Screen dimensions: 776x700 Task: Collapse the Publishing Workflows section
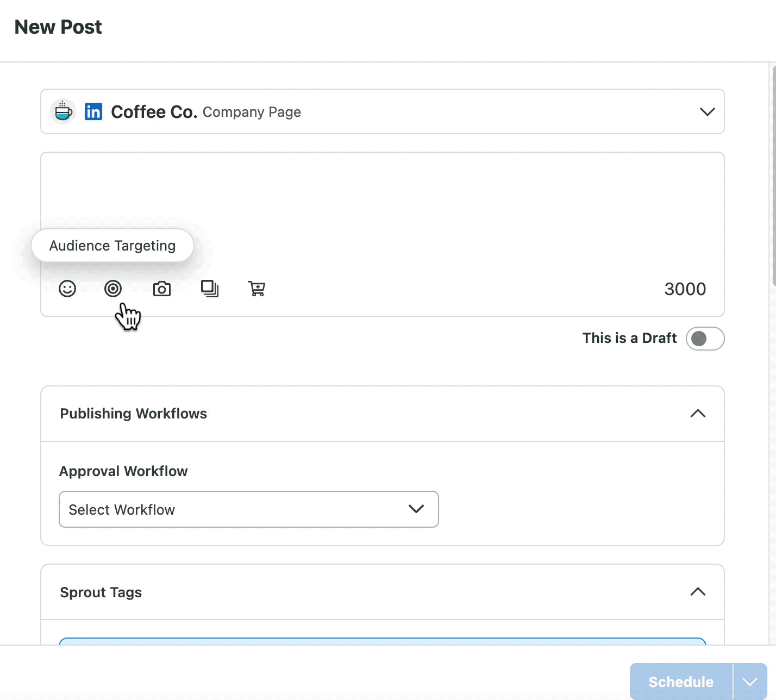tap(698, 414)
